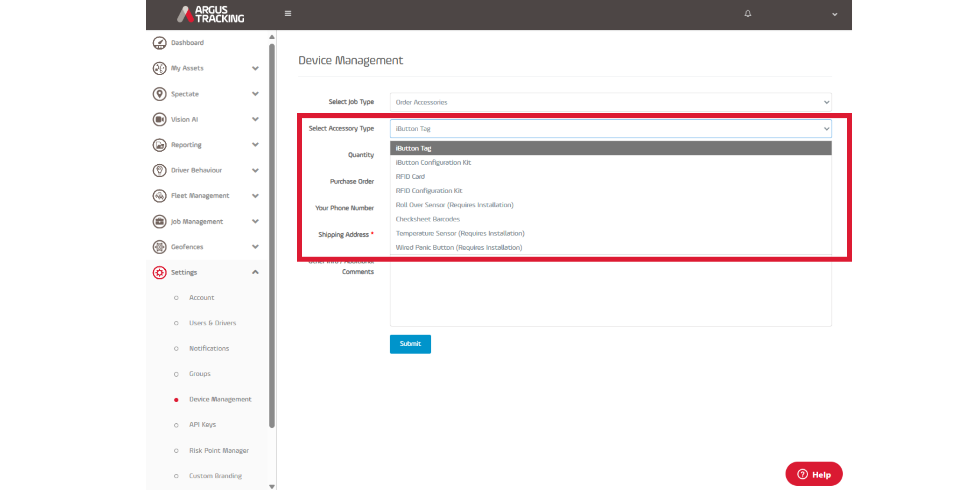The image size is (980, 490).
Task: Choose Wired Panic Button option
Action: click(x=610, y=247)
